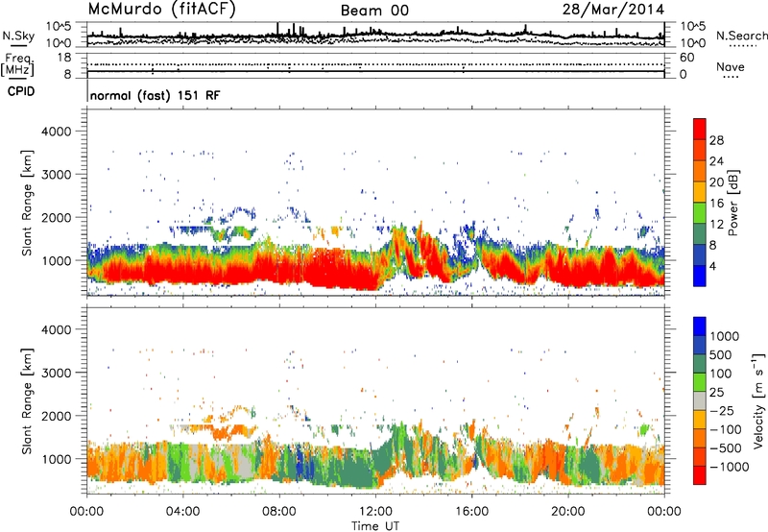
Task: Click the 'Velocity [m s⁻¹]' colorbar label
Action: (x=758, y=400)
